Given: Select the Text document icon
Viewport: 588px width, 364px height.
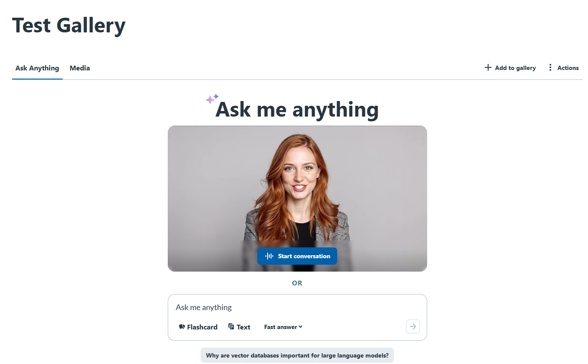Looking at the screenshot, I should click(231, 327).
